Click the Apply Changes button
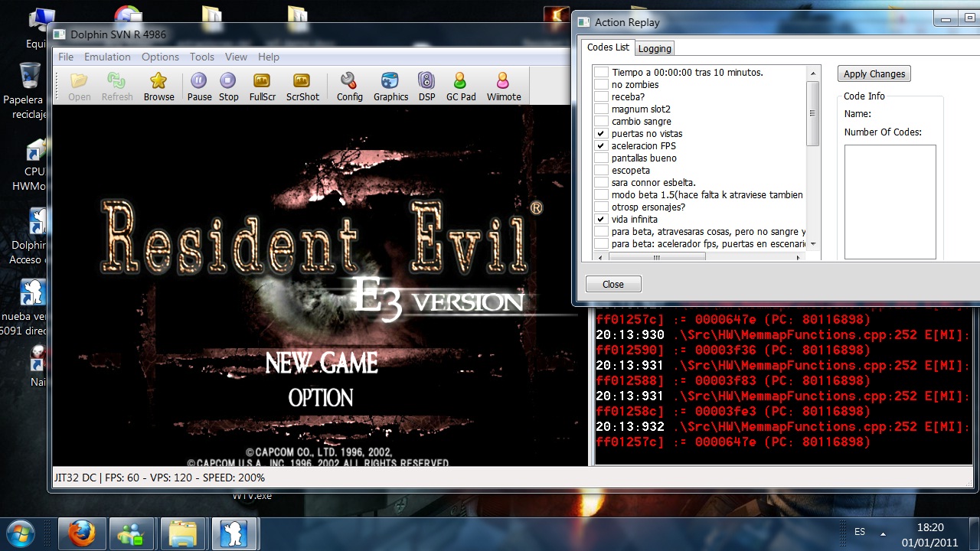This screenshot has height=551, width=980. (x=874, y=73)
